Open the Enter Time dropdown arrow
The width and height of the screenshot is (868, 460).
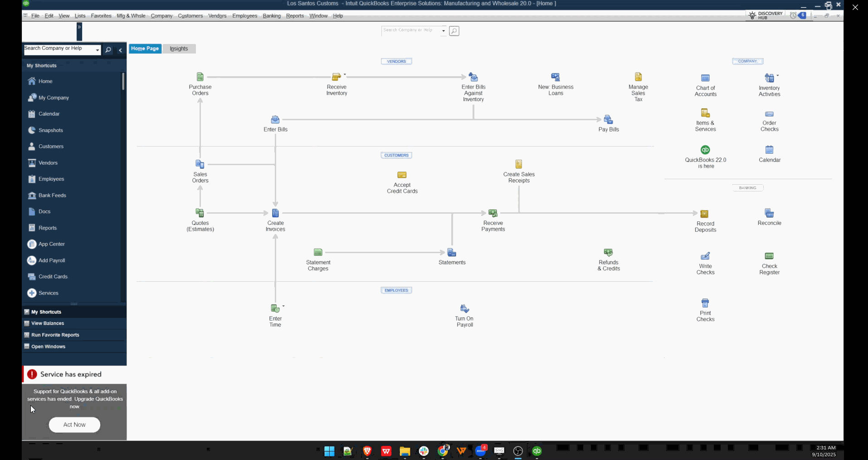coord(283,306)
